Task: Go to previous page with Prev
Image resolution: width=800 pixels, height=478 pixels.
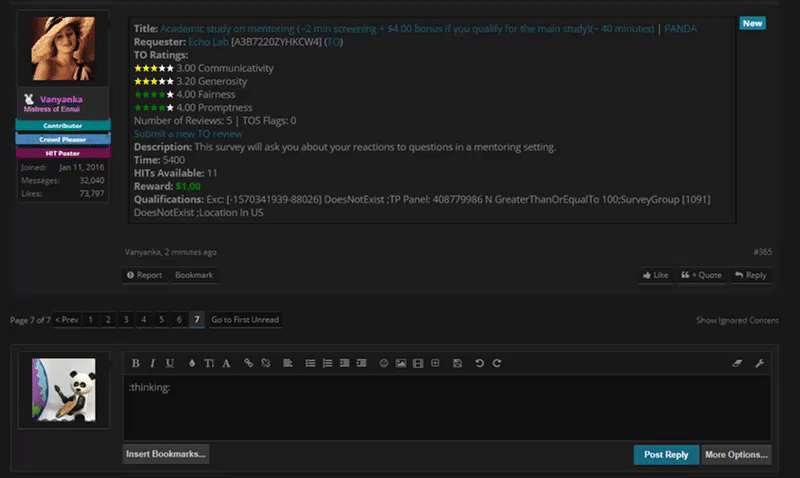Action: click(67, 320)
